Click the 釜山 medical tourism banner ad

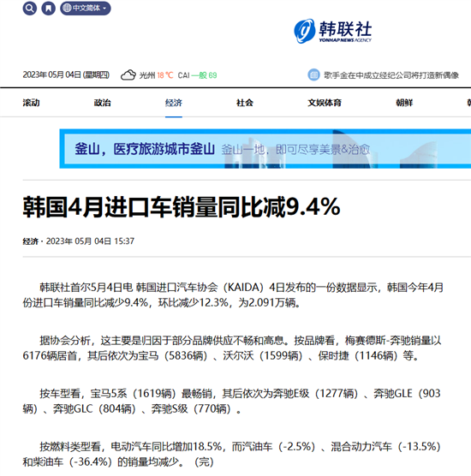(265, 149)
